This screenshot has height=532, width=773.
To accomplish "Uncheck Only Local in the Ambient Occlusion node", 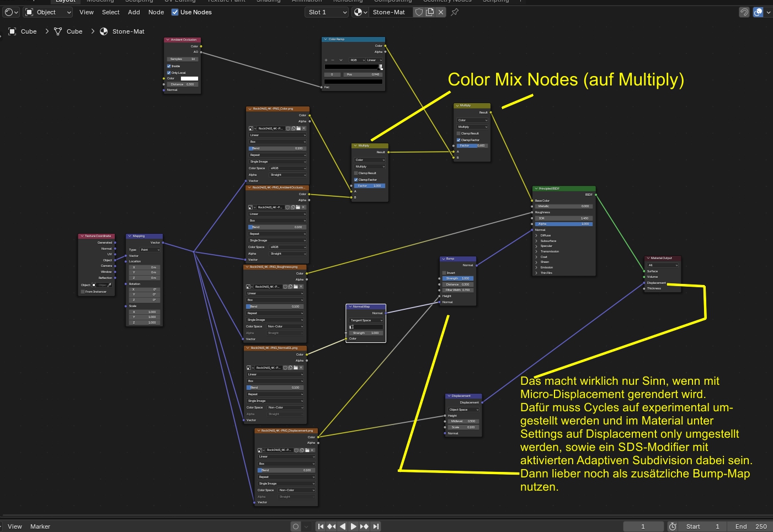I will click(169, 73).
